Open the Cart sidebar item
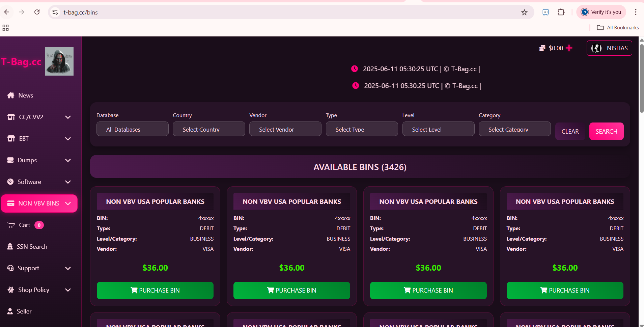This screenshot has height=327, width=644. pos(25,225)
